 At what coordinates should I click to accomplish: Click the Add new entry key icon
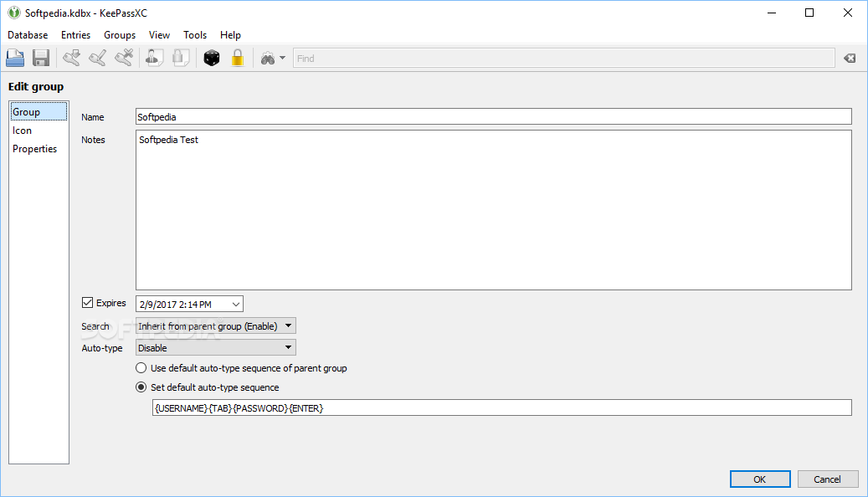pos(71,58)
